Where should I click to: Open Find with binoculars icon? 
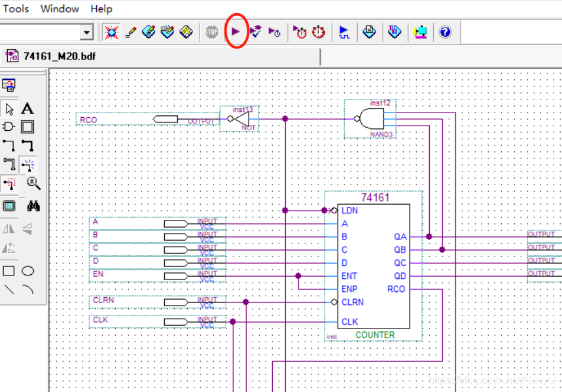(x=33, y=206)
